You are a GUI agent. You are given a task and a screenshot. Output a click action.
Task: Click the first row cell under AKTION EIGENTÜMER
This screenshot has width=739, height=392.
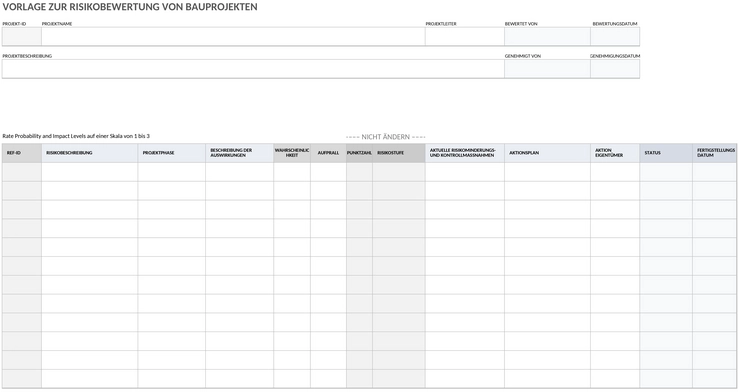(615, 172)
